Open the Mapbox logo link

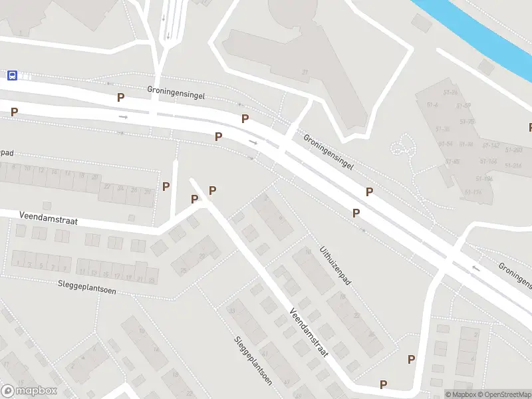pos(29,390)
